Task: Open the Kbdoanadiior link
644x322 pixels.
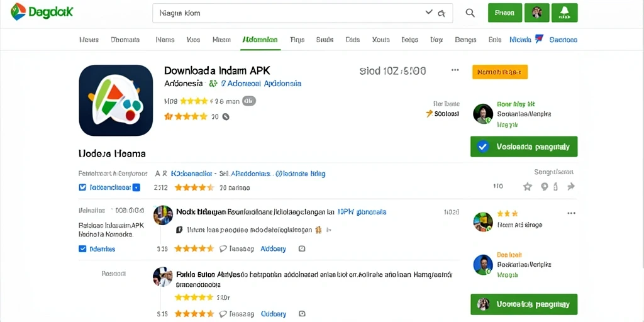Action: coord(191,174)
